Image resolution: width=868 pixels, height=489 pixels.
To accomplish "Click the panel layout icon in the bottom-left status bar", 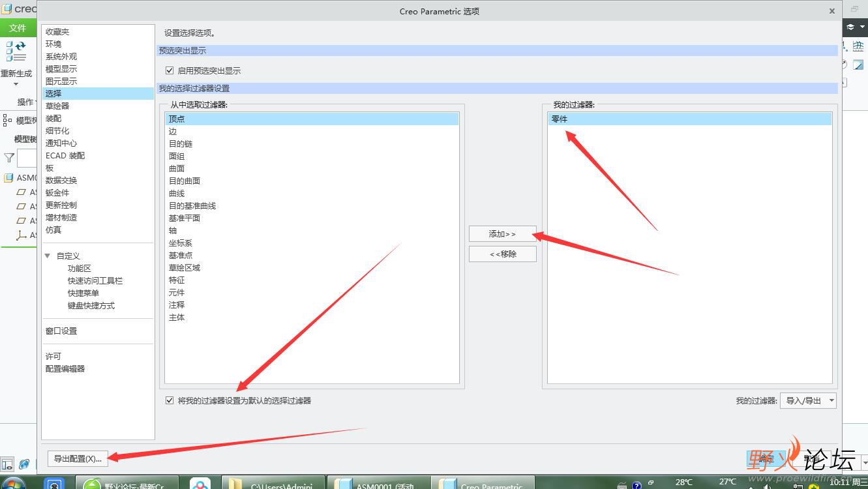I will click(7, 464).
